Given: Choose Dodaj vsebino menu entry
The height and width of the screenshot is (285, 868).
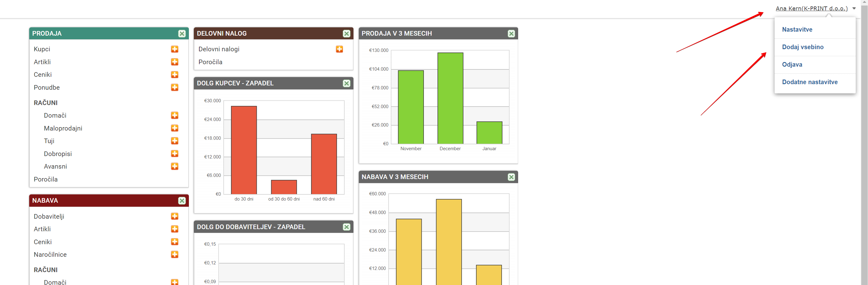Looking at the screenshot, I should coord(803,47).
